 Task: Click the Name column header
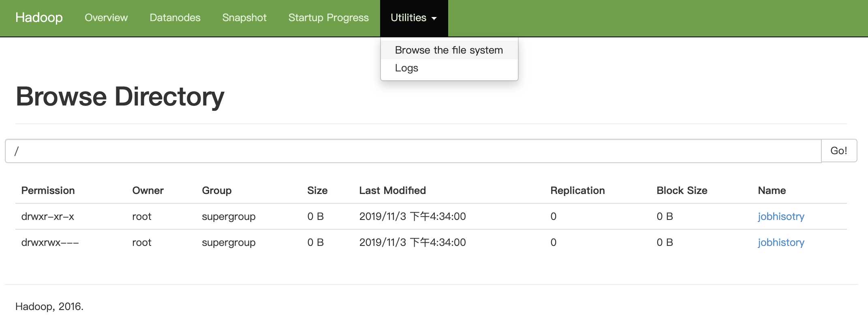click(772, 190)
